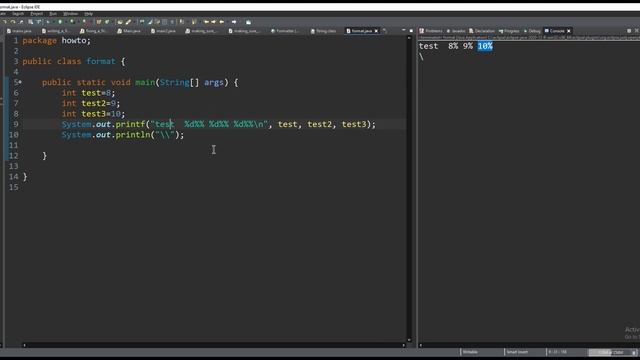Viewport: 640px width, 360px height.
Task: Click the Open Type folder icon
Action: click(x=120, y=22)
